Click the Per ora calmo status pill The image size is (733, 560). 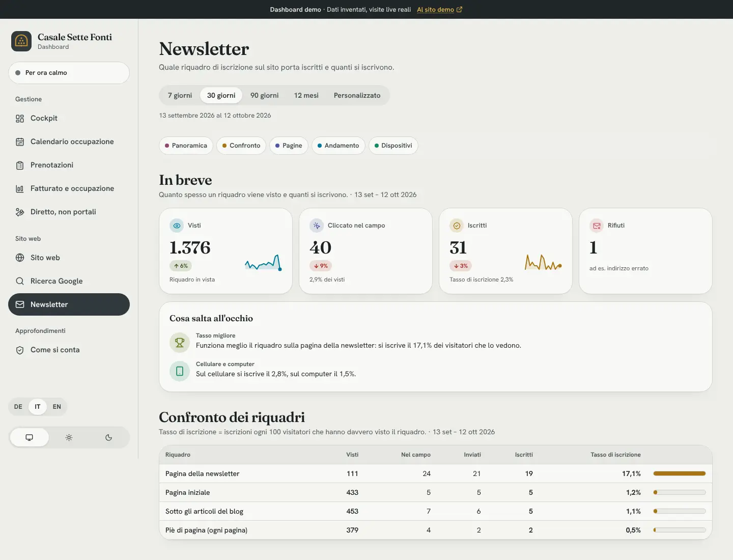tap(69, 73)
